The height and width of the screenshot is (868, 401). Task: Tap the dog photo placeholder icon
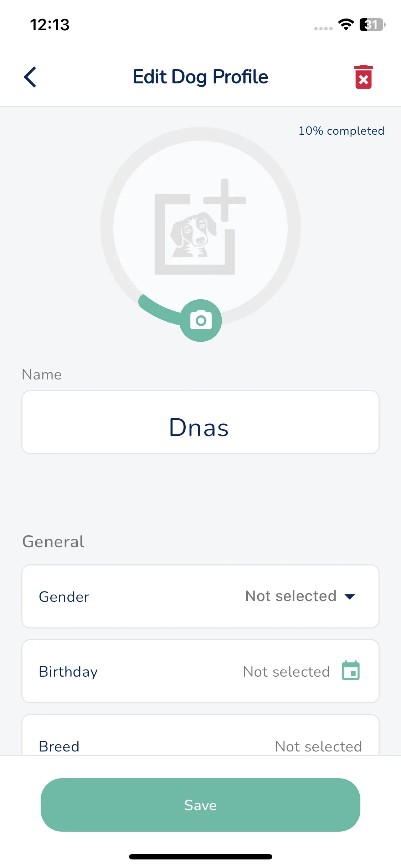click(x=195, y=235)
